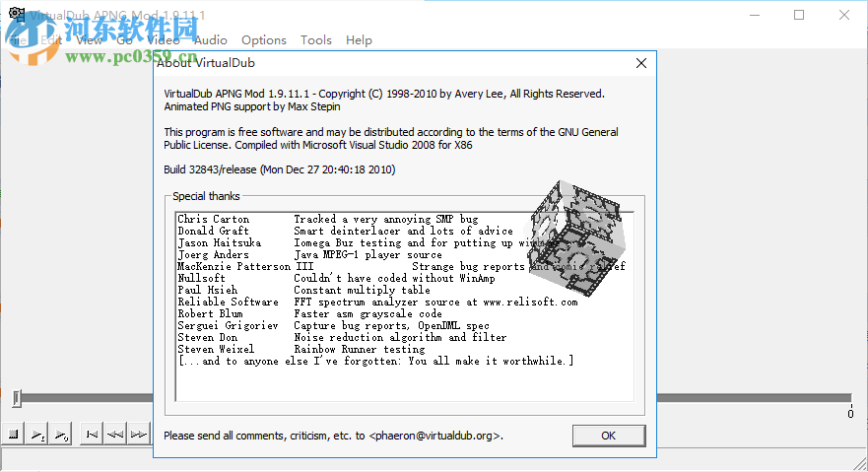
Task: Click Play output video button
Action: click(61, 435)
